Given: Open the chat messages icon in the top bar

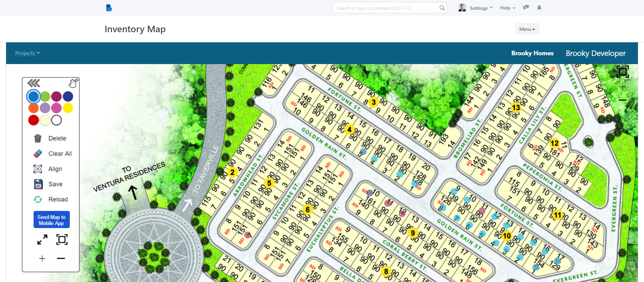Looking at the screenshot, I should pyautogui.click(x=526, y=8).
